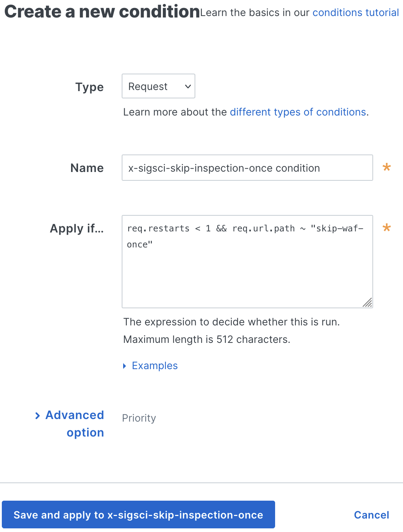
Task: Click the resize handle of the Apply if textarea
Action: (x=368, y=302)
